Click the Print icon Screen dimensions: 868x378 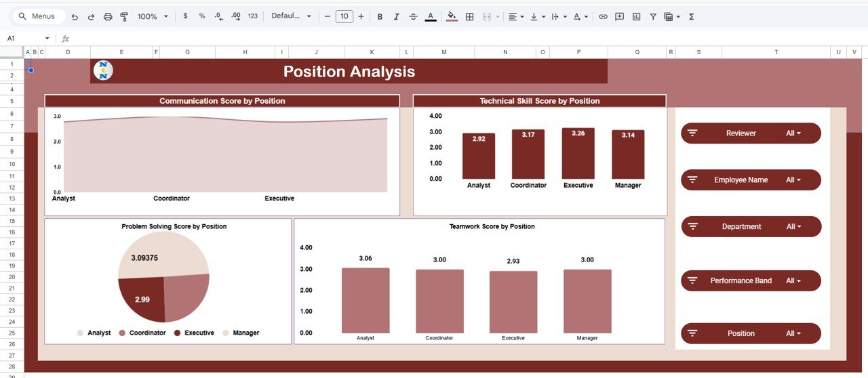click(x=107, y=16)
